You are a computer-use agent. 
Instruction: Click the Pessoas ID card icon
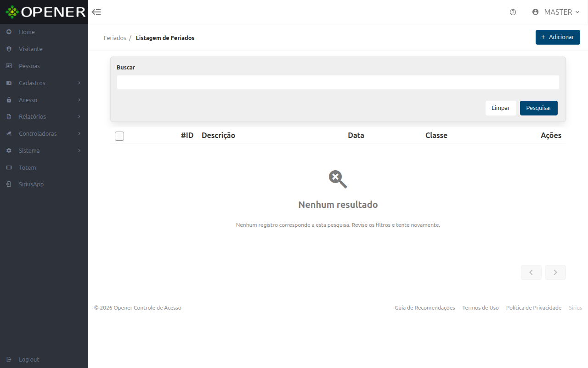(x=9, y=66)
